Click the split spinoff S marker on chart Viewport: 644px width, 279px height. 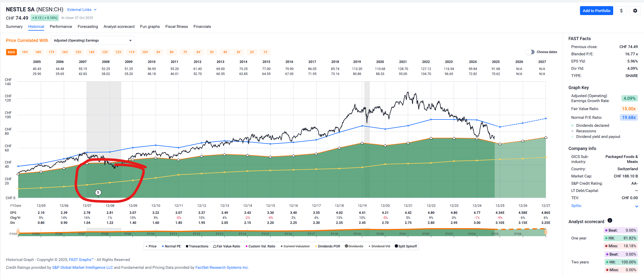pos(98,192)
